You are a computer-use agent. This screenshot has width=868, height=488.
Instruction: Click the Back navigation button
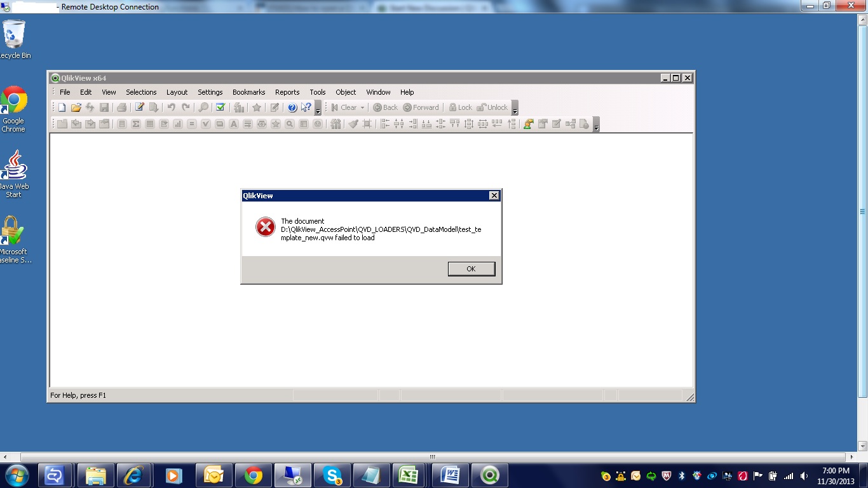coord(386,107)
